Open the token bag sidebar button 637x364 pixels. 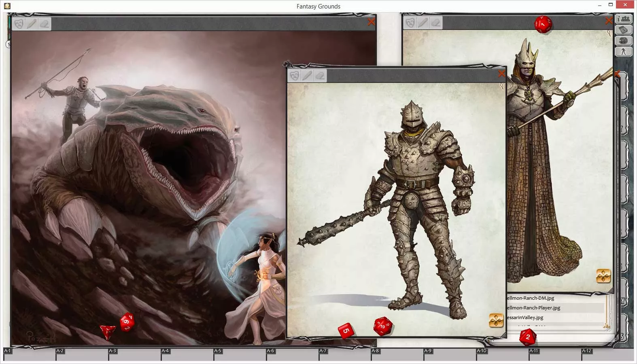(623, 30)
